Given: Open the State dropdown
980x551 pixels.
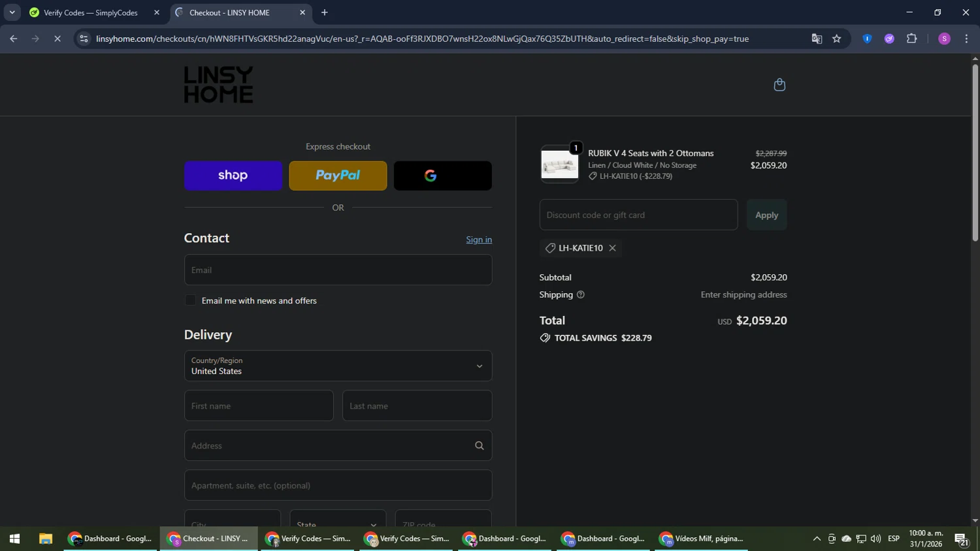Looking at the screenshot, I should 338,518.
